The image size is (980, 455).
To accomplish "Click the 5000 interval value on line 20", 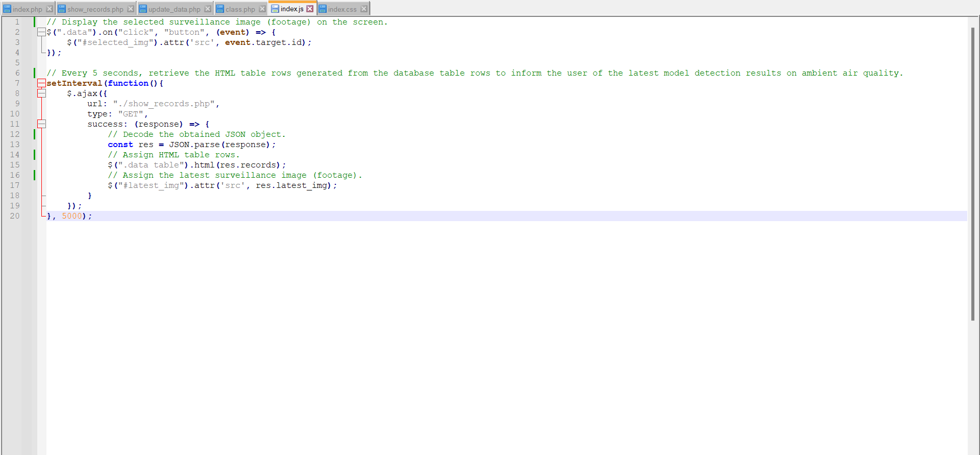I will point(72,216).
